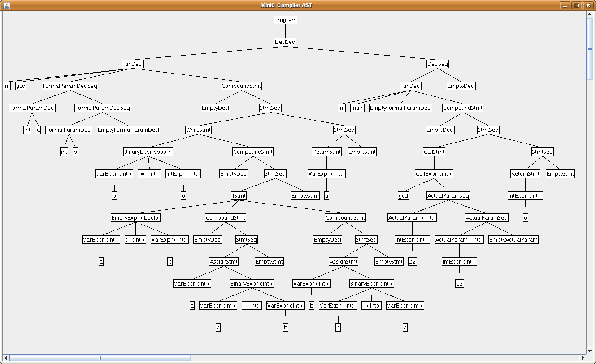Click the horizontal scrollbar thumb

100,358
